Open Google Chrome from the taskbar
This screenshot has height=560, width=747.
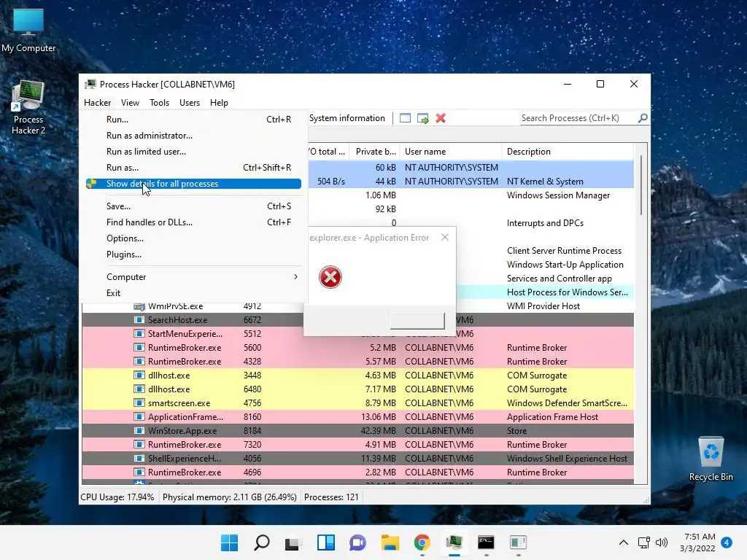(x=422, y=542)
